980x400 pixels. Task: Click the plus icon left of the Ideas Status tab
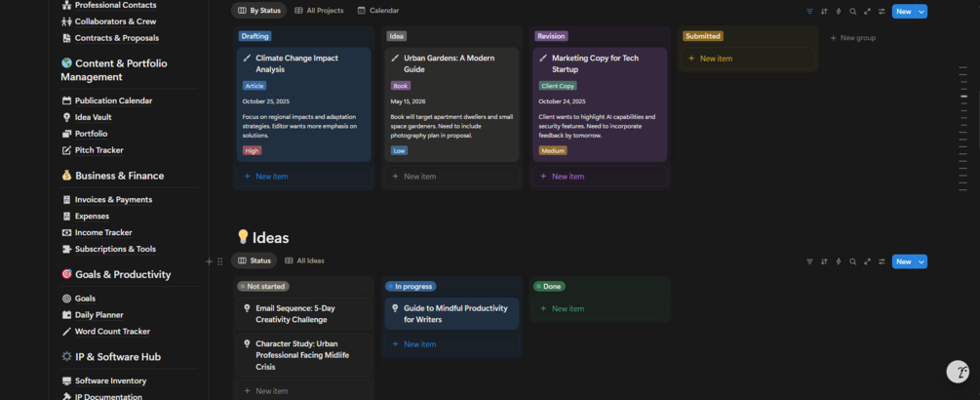209,261
